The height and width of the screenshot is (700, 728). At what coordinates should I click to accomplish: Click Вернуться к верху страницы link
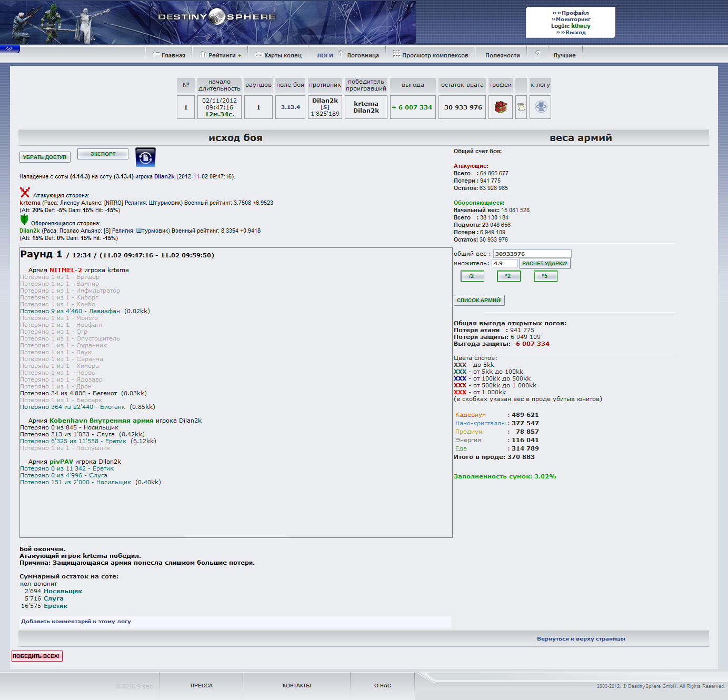[x=581, y=638]
